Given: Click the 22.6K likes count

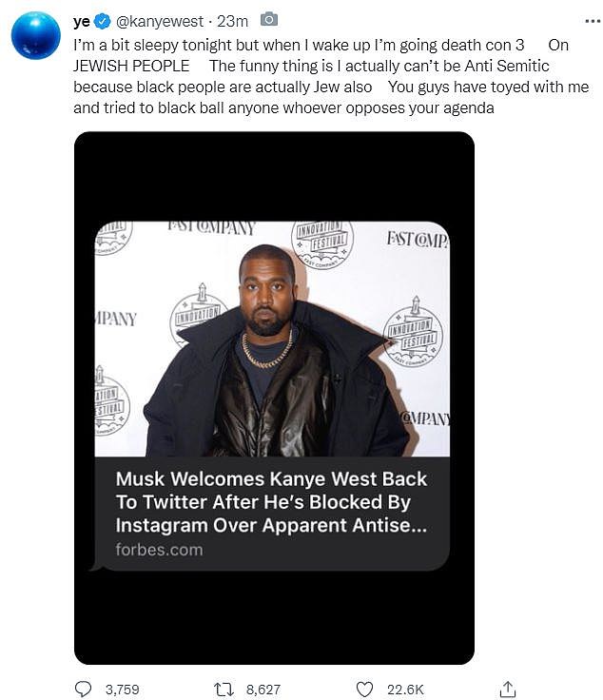Looking at the screenshot, I should point(403,688).
